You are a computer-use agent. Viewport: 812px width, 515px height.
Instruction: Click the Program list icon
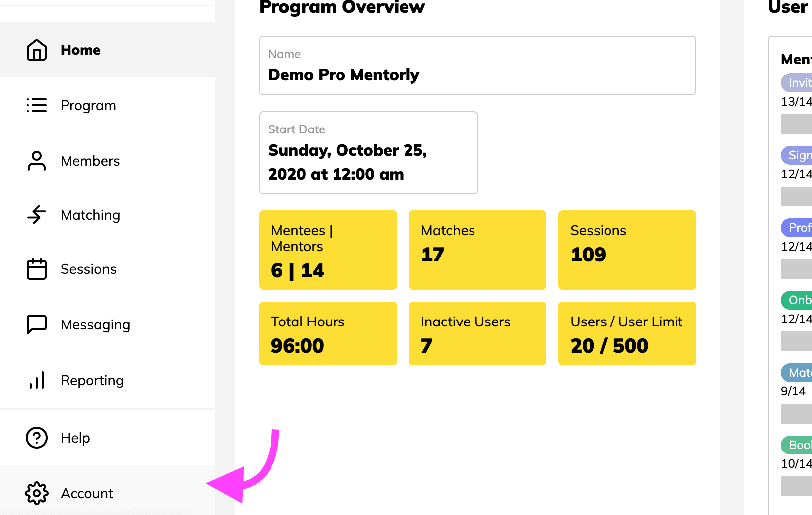tap(36, 105)
